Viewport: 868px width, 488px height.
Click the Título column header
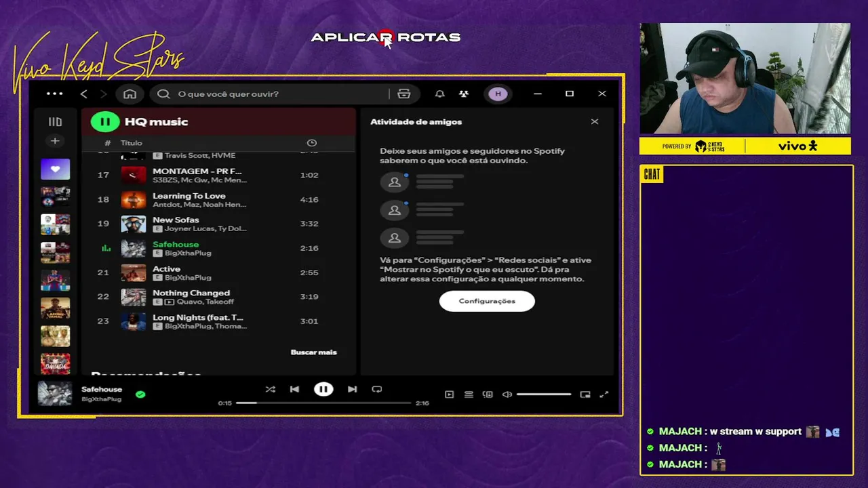pyautogui.click(x=132, y=143)
